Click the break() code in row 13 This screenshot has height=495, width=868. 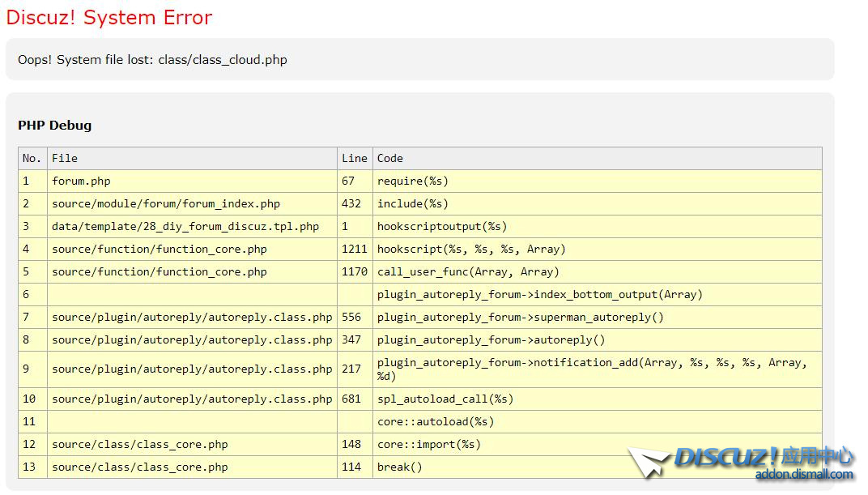tap(400, 467)
